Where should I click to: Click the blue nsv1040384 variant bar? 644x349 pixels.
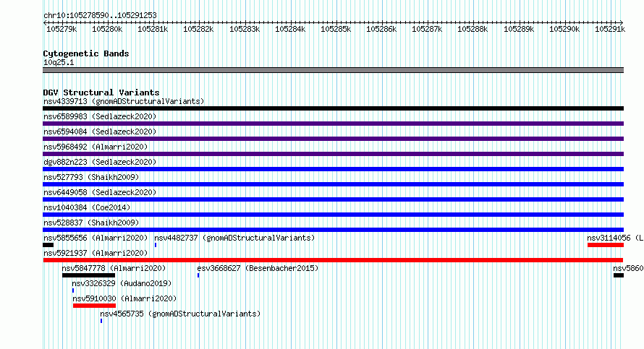333,215
